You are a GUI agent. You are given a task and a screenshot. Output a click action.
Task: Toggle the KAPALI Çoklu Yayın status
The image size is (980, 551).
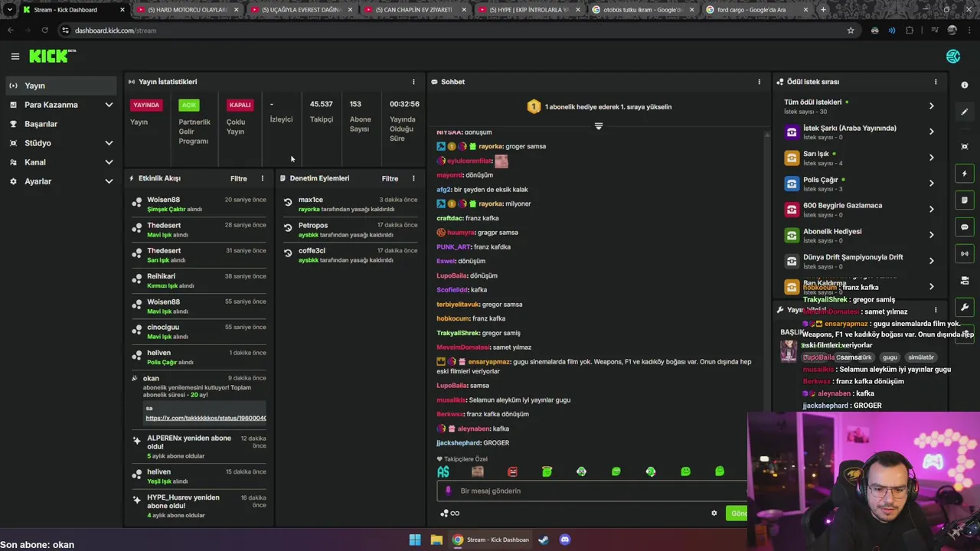tap(240, 105)
